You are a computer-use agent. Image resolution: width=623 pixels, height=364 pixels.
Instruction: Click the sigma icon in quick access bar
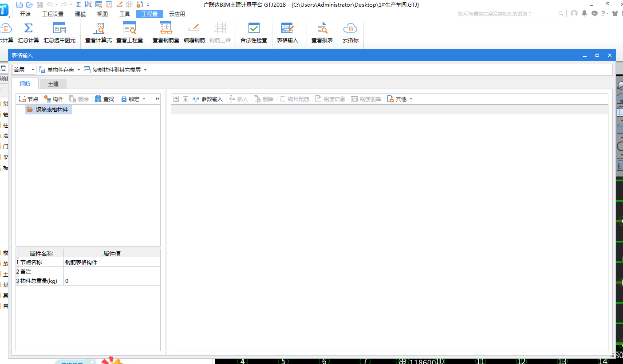pyautogui.click(x=78, y=4)
